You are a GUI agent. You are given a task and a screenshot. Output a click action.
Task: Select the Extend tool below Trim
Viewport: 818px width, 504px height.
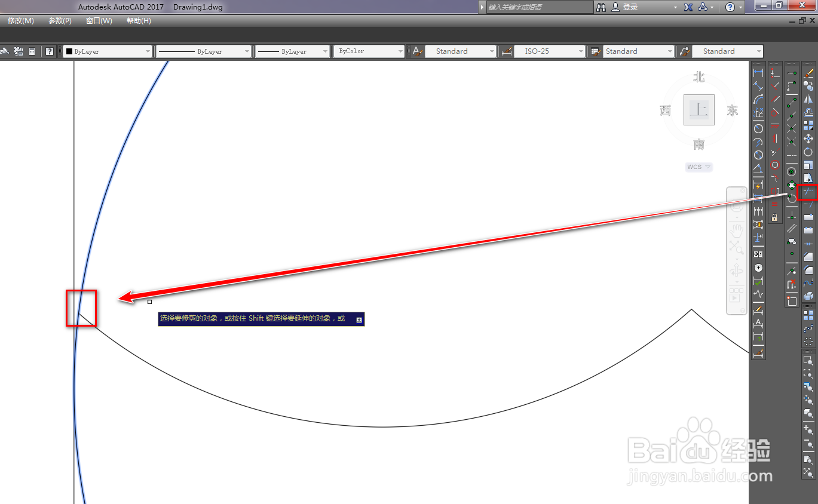click(x=808, y=204)
